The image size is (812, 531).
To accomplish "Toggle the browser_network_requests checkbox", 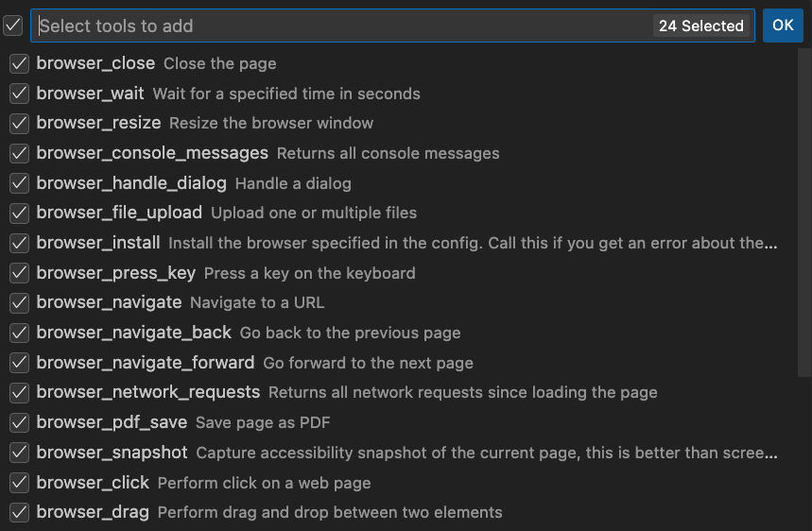I will [x=19, y=392].
